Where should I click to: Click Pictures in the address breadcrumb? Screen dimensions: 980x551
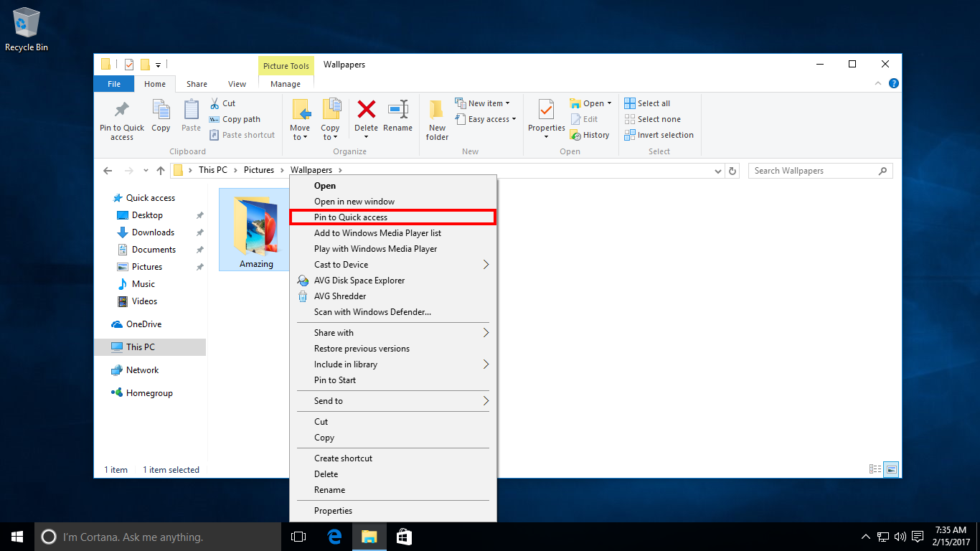(x=258, y=170)
